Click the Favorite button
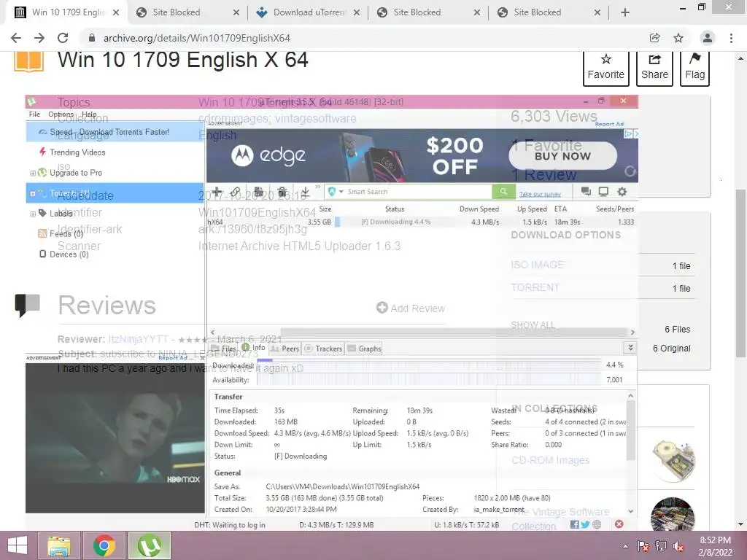This screenshot has height=560, width=747. 606,68
